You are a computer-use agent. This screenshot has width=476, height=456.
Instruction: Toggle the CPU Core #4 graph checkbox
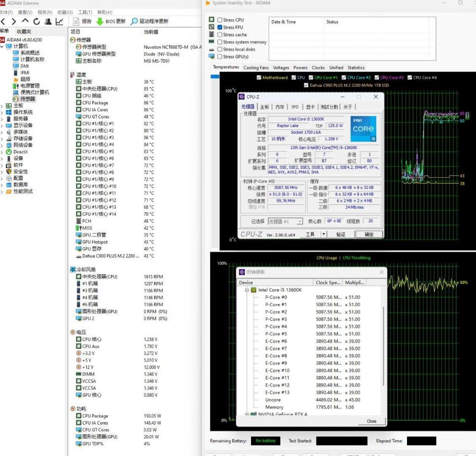[410, 77]
